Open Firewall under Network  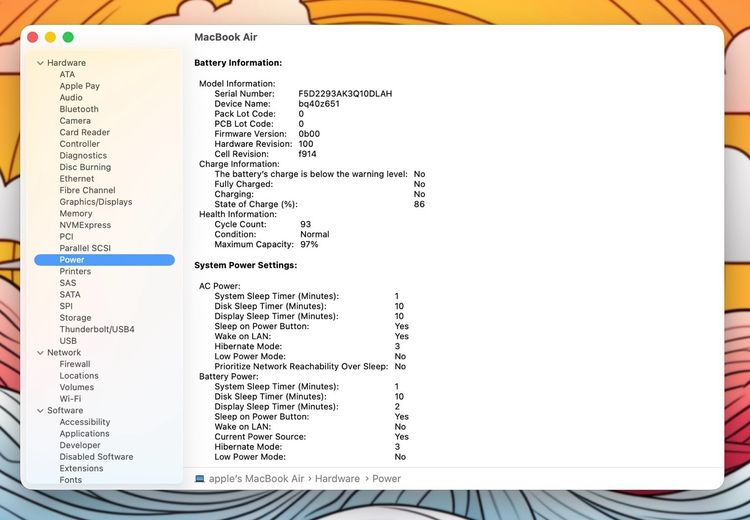(75, 364)
